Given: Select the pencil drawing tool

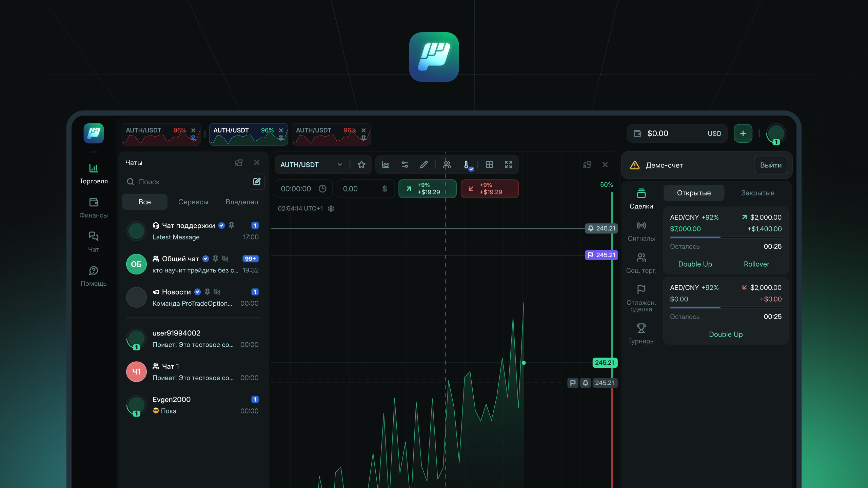Looking at the screenshot, I should [x=423, y=165].
